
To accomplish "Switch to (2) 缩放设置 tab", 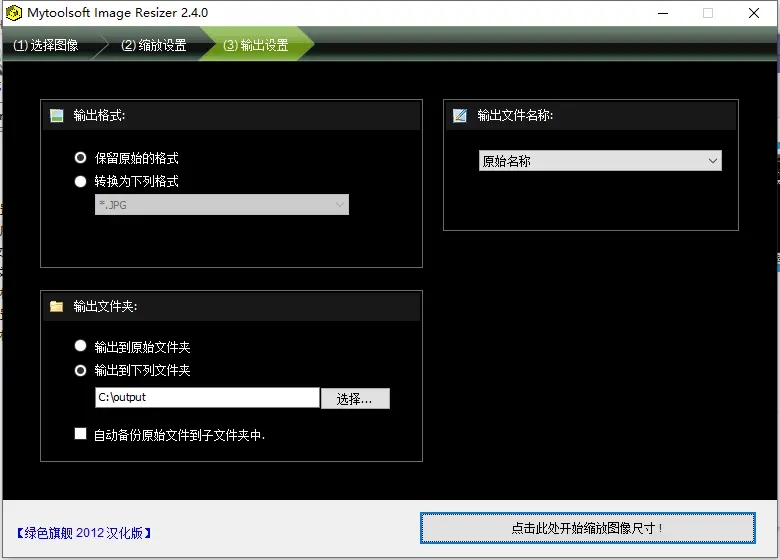I will 153,46.
